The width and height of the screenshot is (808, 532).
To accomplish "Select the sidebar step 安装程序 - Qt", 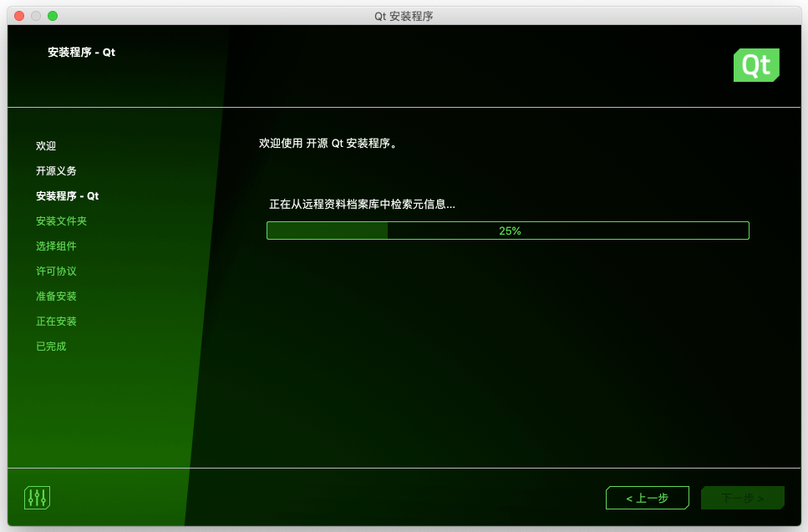I will 67,196.
